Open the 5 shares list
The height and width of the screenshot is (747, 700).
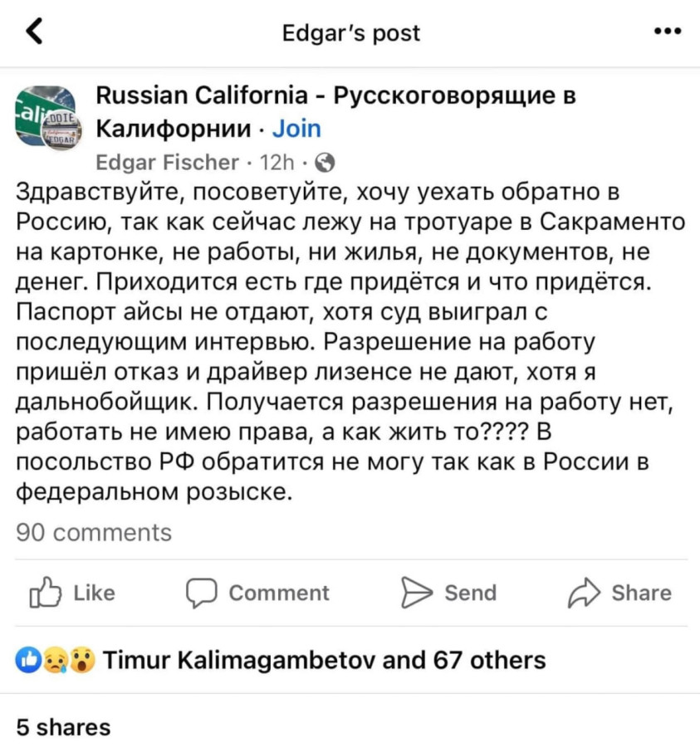(x=63, y=727)
